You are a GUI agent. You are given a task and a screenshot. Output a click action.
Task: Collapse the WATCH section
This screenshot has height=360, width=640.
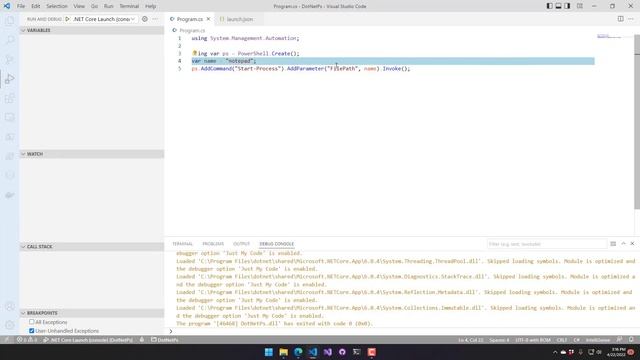click(x=92, y=154)
